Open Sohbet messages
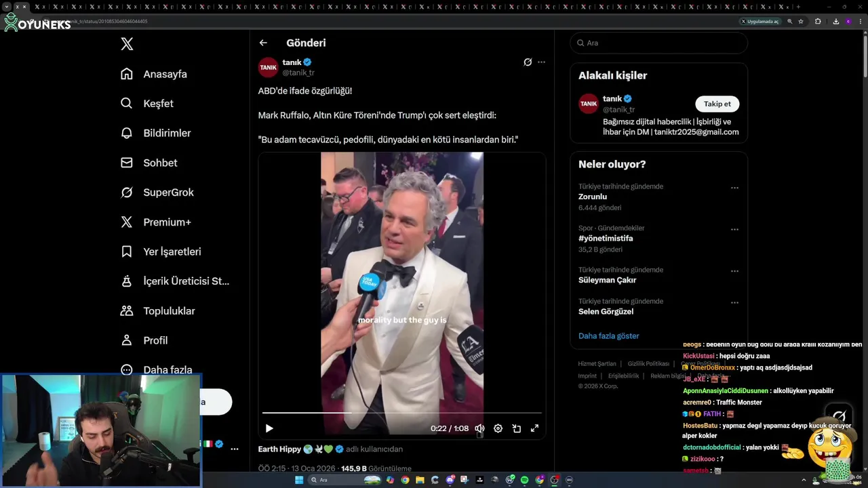This screenshot has height=488, width=868. pyautogui.click(x=149, y=163)
